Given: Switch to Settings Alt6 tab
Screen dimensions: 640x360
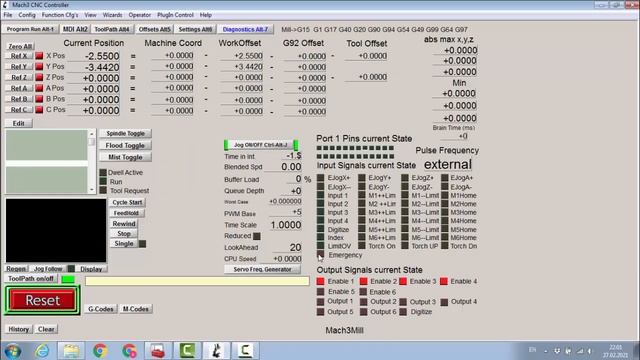Looking at the screenshot, I should click(195, 29).
